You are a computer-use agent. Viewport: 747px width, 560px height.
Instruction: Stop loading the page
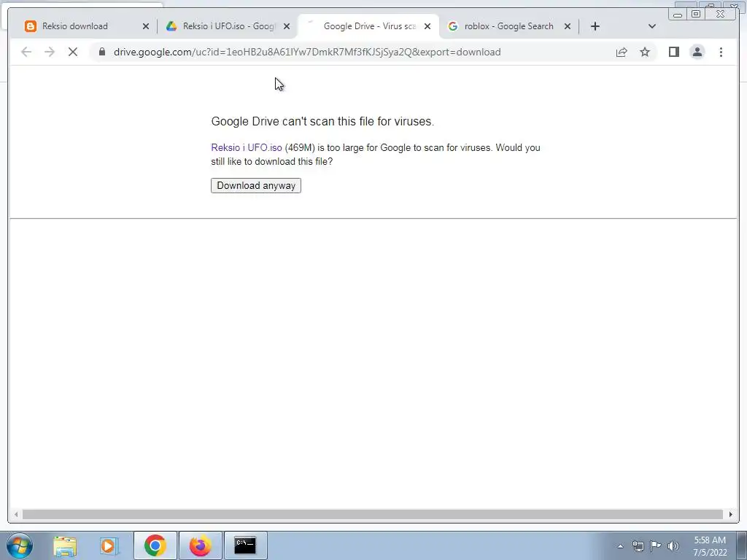tap(73, 52)
